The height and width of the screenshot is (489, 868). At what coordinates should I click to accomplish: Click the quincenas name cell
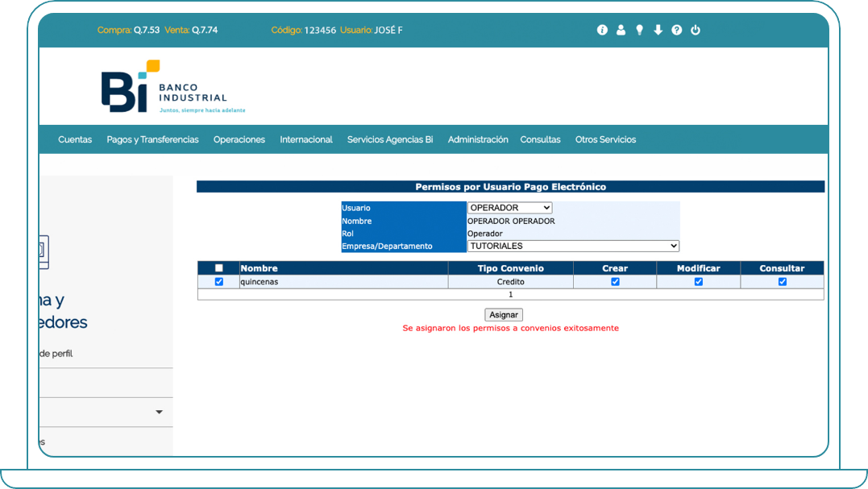(344, 282)
